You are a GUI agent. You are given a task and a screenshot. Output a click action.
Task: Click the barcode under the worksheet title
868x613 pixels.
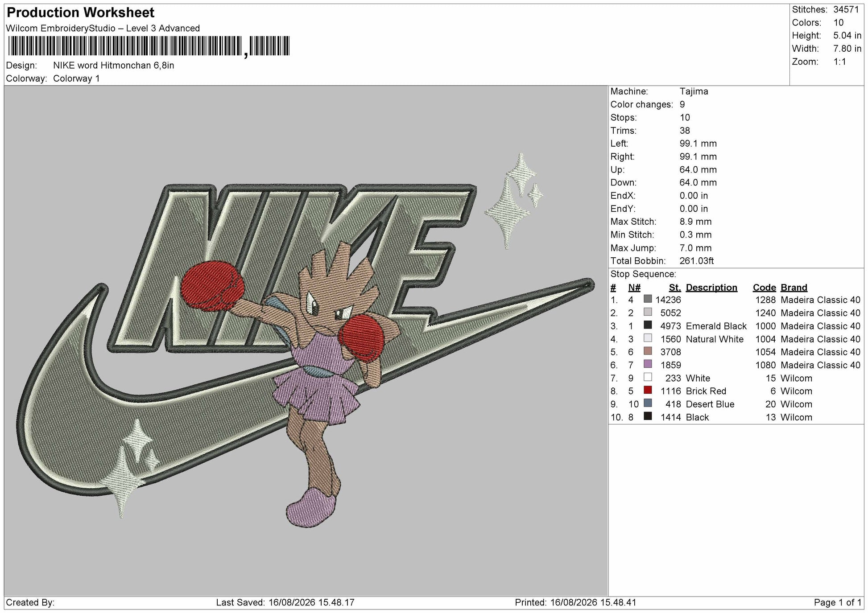(149, 46)
